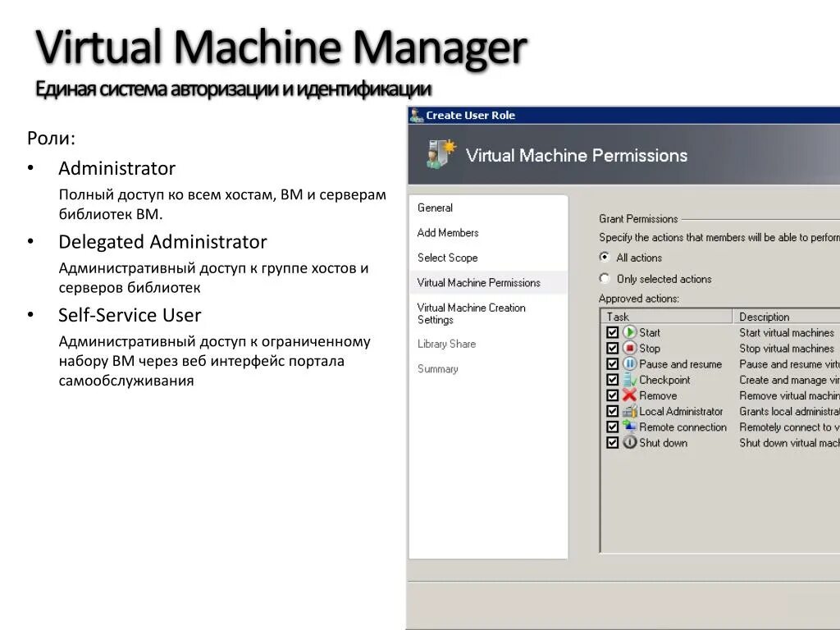Click the Virtual Machine Manager slide title
The height and width of the screenshot is (630, 840).
tap(281, 47)
